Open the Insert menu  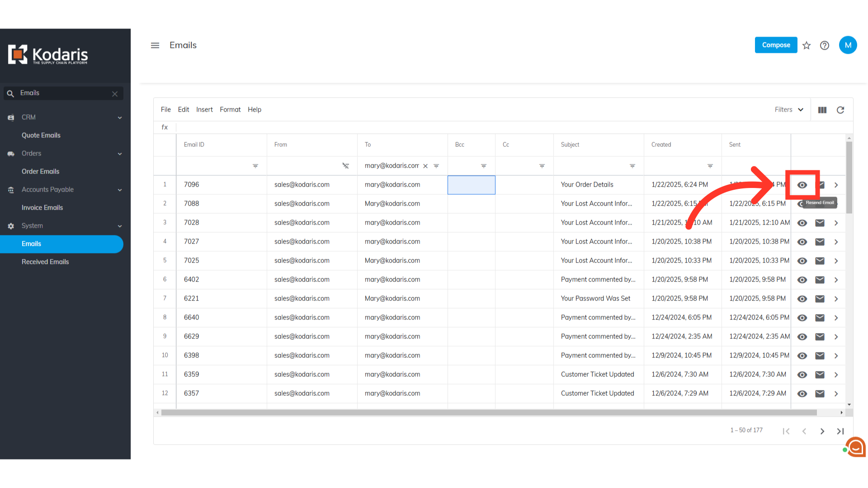tap(204, 110)
